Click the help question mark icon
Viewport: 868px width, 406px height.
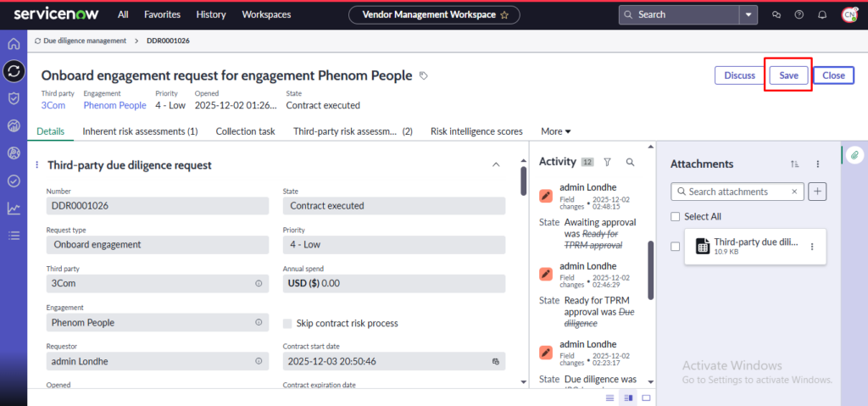tap(798, 14)
